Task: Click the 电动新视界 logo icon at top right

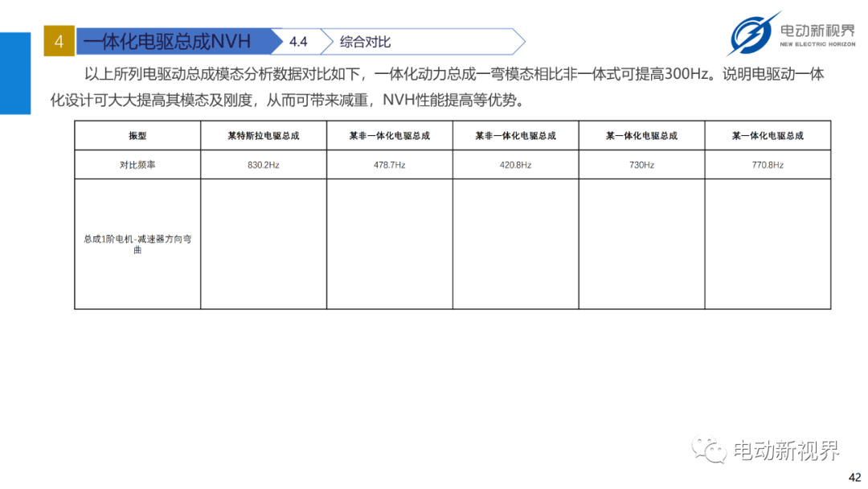Action: pos(753,33)
